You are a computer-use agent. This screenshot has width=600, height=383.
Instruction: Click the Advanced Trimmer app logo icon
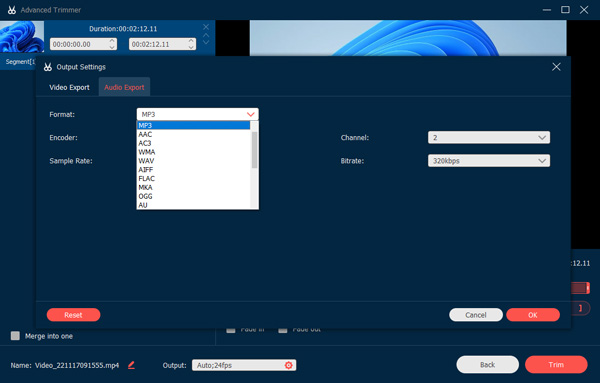(x=12, y=10)
